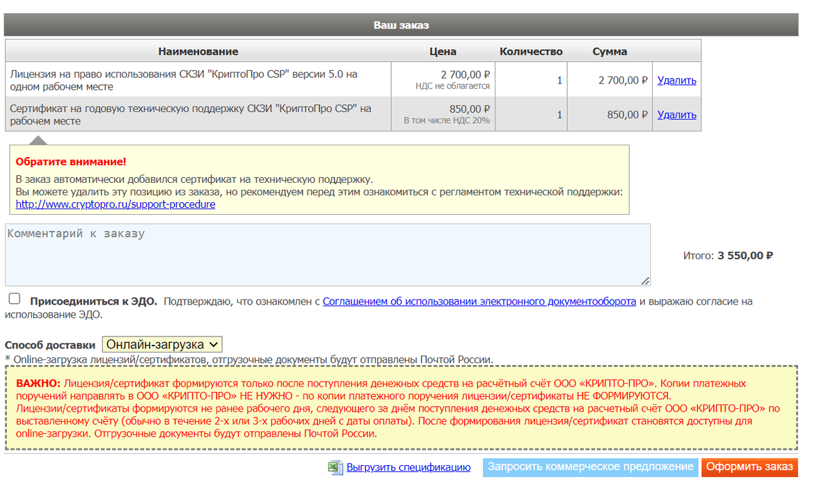Click 'Оформить заказ' button
Viewport: 835px width, 504px height.
click(749, 467)
